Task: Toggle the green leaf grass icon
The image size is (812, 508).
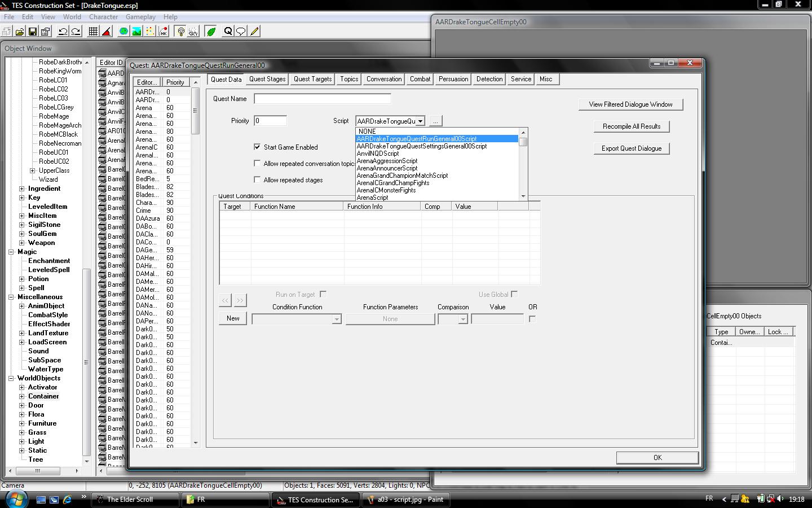Action: [211, 32]
